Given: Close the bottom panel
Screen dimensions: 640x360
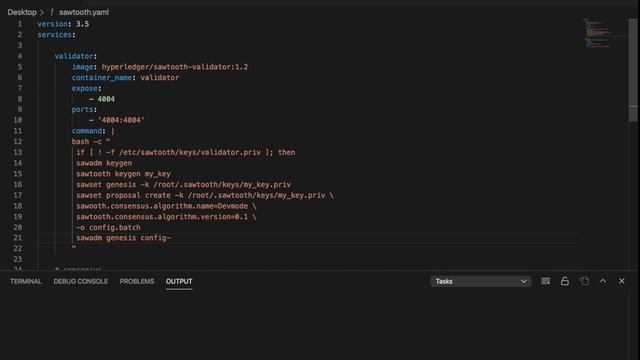Looking at the screenshot, I should pyautogui.click(x=622, y=281).
